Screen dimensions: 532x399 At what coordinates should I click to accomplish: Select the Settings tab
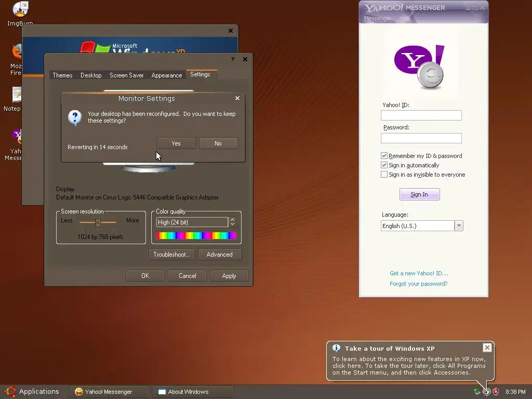coord(200,74)
